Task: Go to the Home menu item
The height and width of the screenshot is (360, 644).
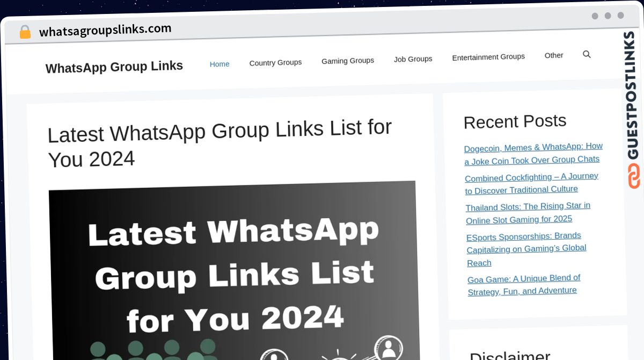Action: click(x=219, y=64)
